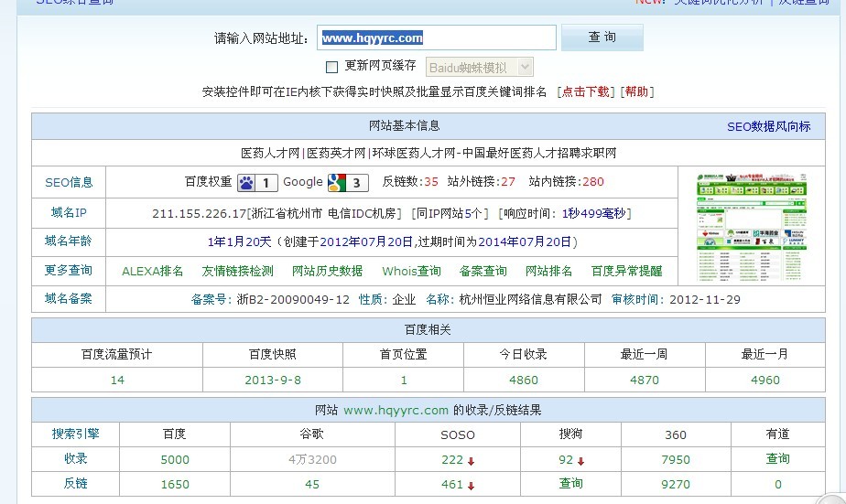Open the 点击下载 link
846x504 pixels.
coord(585,92)
